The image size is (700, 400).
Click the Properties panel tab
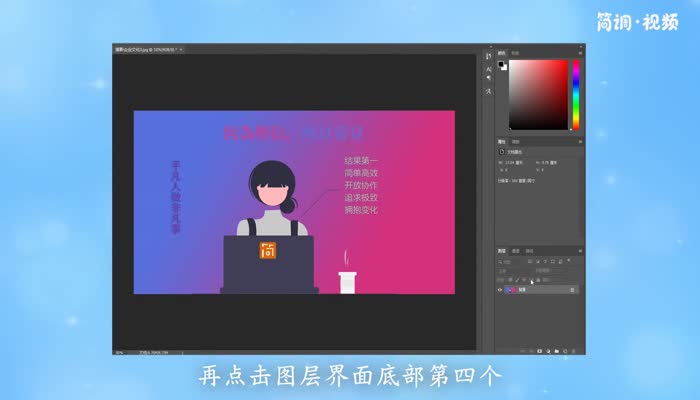tap(503, 143)
